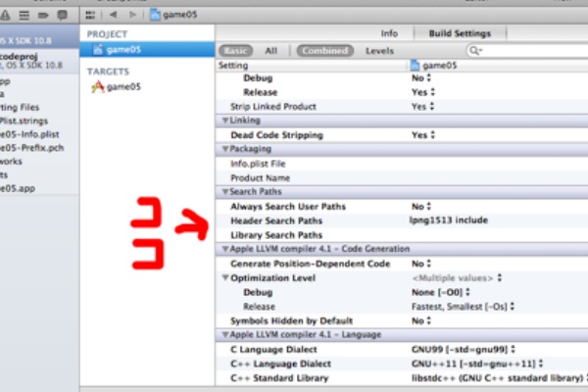Viewport: 588px width, 392px height.
Task: Open the C++ Language Dialect dropdown
Action: click(x=459, y=364)
